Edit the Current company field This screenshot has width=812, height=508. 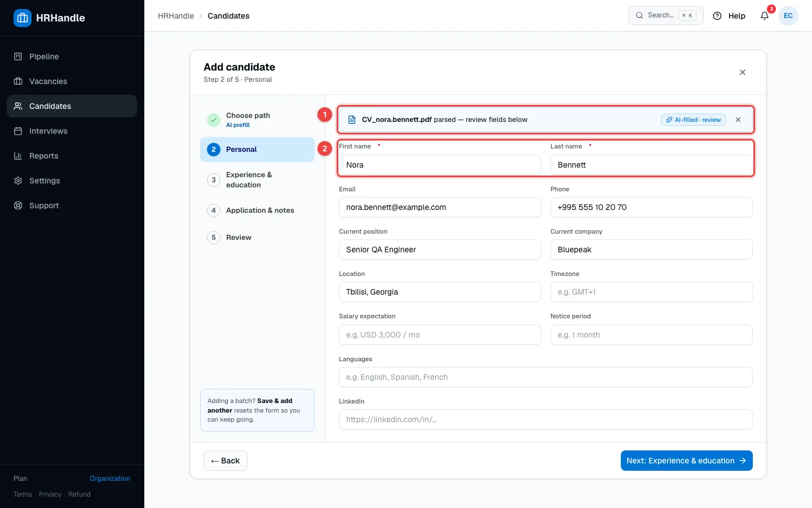pyautogui.click(x=651, y=249)
